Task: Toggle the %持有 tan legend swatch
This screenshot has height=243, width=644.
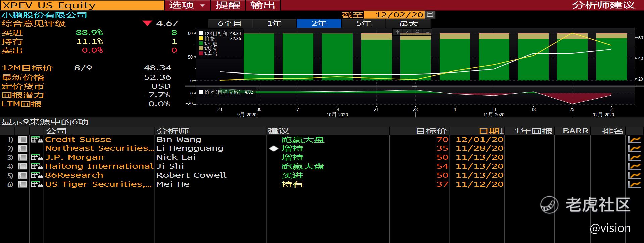Action: tap(201, 48)
